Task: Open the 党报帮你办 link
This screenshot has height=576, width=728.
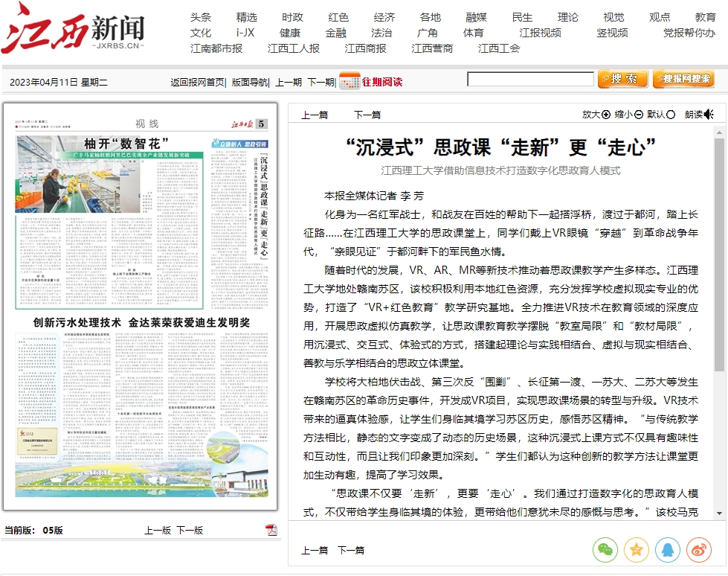Action: (689, 33)
